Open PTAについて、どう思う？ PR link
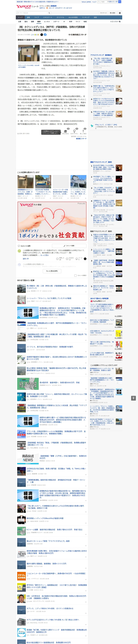Image resolution: width=138 pixels, height=644 pixels. [106, 125]
